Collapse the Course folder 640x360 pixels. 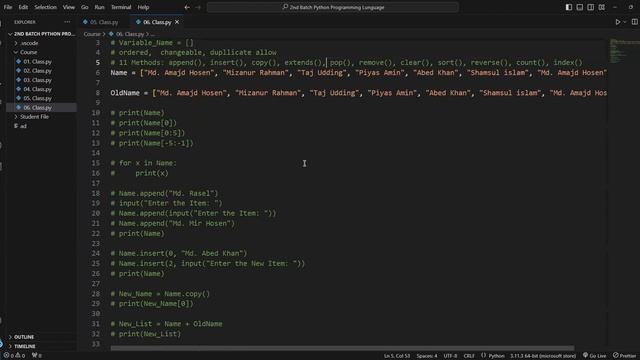(41, 52)
